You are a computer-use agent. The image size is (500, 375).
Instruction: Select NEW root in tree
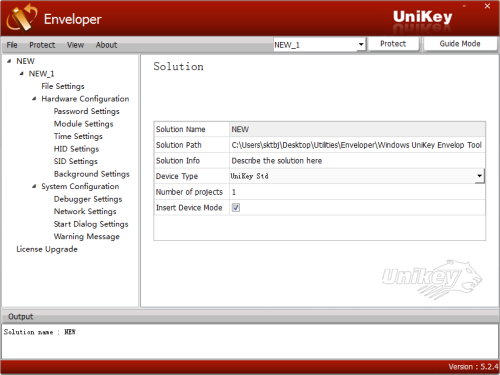(x=25, y=61)
